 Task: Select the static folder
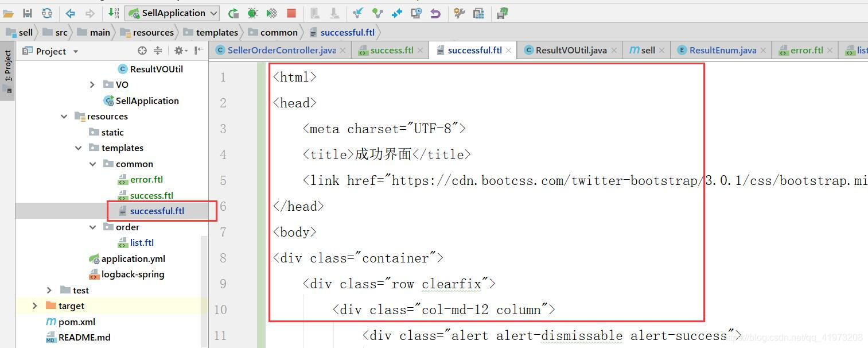107,132
